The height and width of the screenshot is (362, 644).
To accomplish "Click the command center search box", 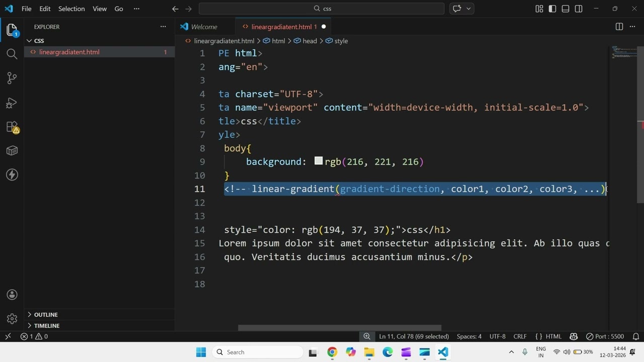I will pyautogui.click(x=321, y=9).
